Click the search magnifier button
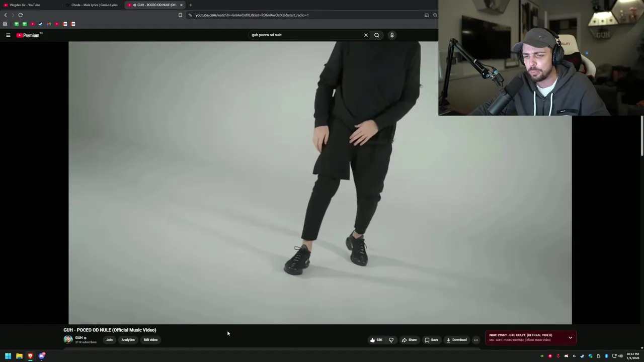The image size is (644, 362). coord(377,35)
